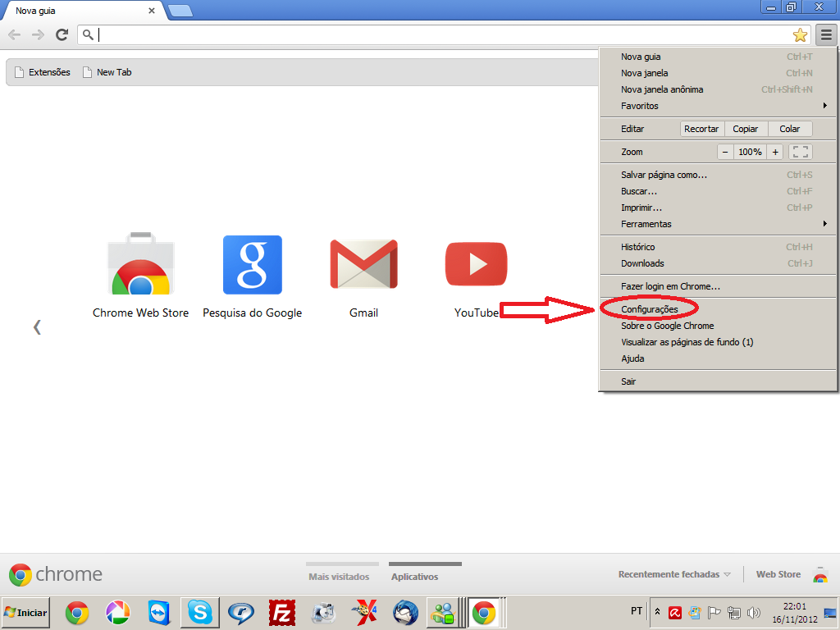Click the active Chrome window taskbar button

484,612
